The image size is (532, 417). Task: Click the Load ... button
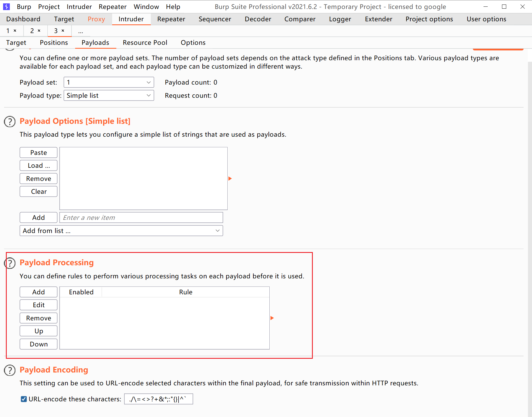tap(39, 166)
